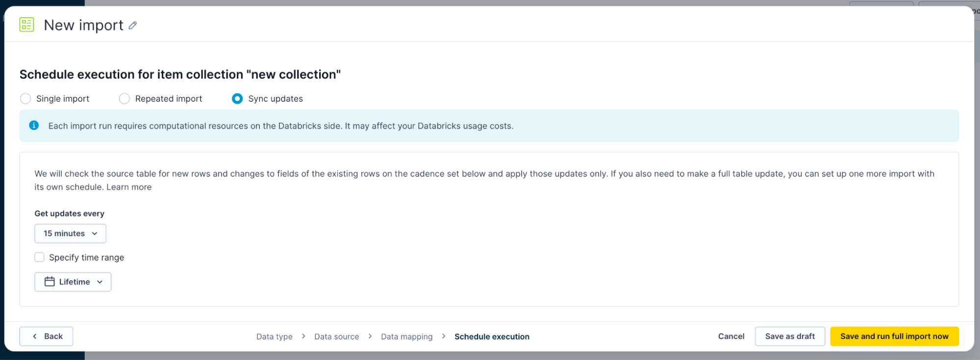Screen dimensions: 980x360
Task: Click the Cancel option in the footer
Action: pos(731,336)
